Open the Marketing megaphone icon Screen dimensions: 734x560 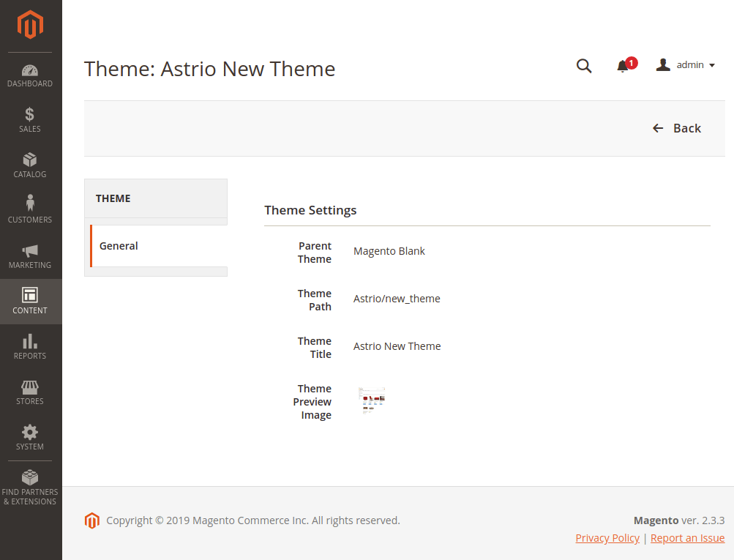[30, 250]
